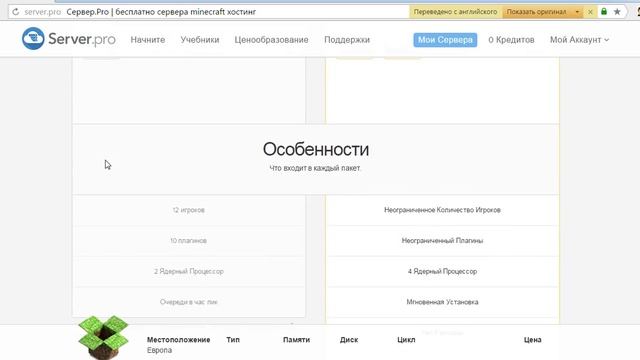
Task: Select the "12 игроков" row
Action: [x=189, y=210]
